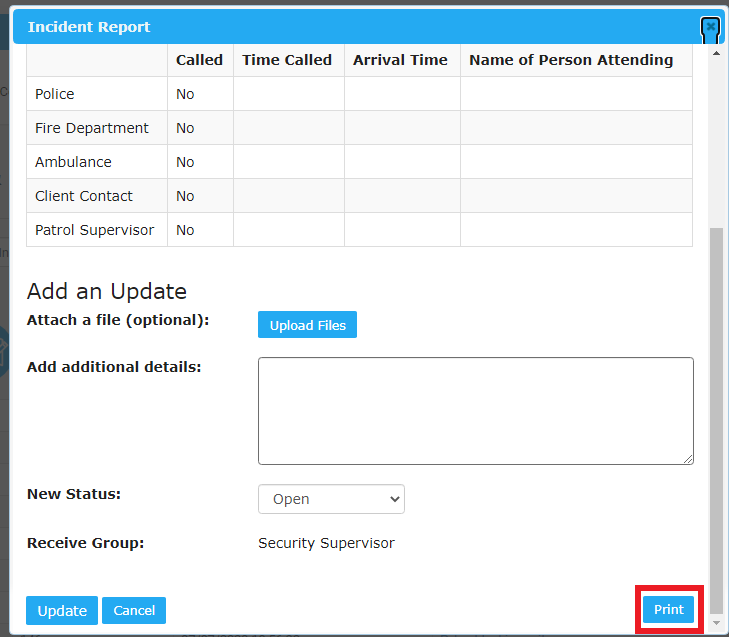Click the Patrol Supervisor row label
Screen dimensions: 729x637
(x=94, y=230)
